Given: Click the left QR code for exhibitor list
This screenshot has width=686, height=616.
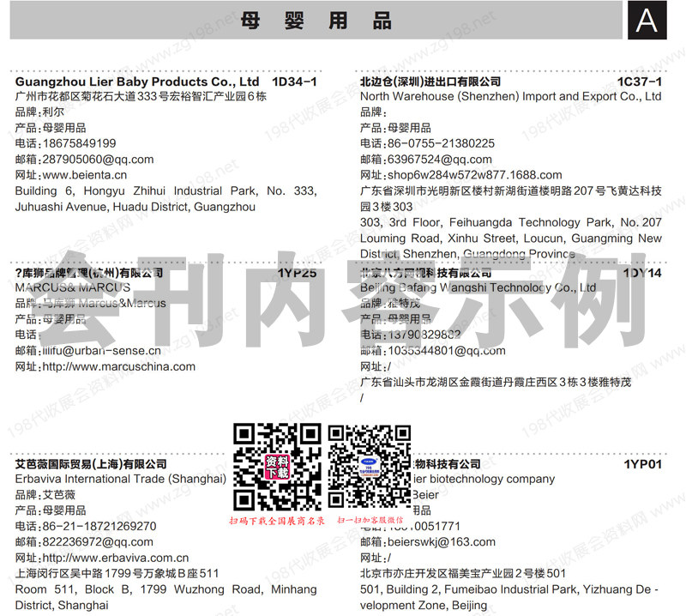Looking at the screenshot, I should (x=277, y=467).
